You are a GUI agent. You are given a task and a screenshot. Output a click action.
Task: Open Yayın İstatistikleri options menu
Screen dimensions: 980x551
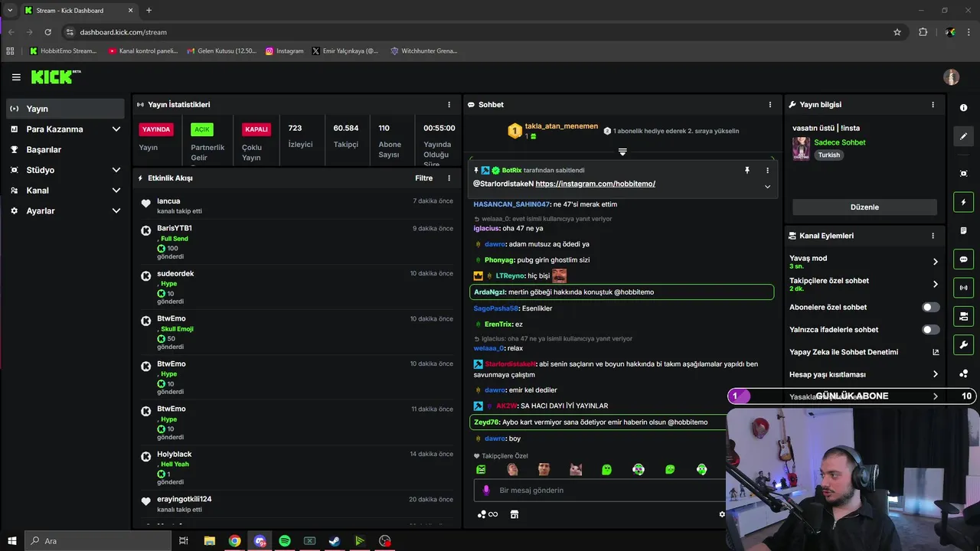click(x=449, y=104)
